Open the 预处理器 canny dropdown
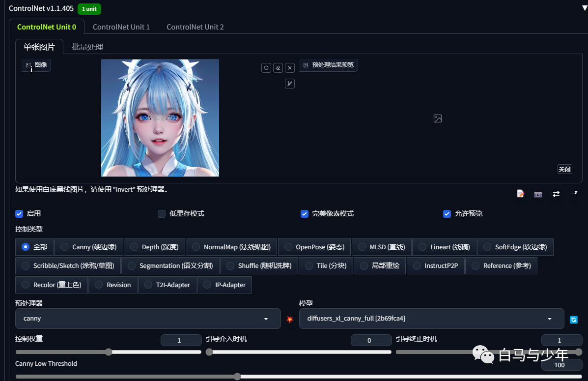The height and width of the screenshot is (381, 588). coord(148,319)
